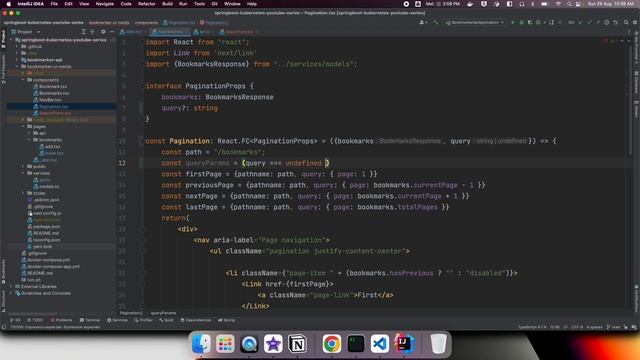
Task: Open the Dependencies tool window
Action: [196, 320]
